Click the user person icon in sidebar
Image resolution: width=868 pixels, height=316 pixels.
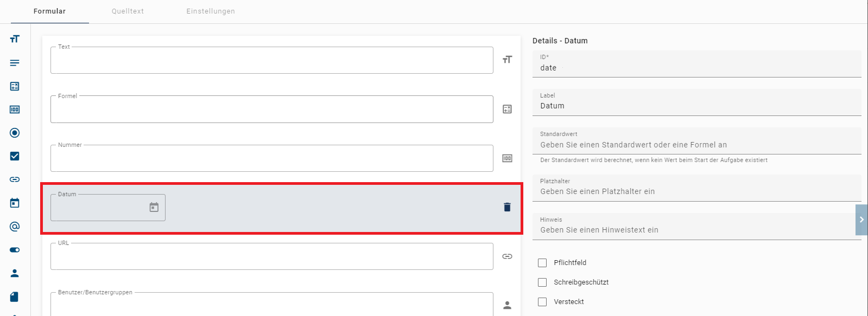(x=15, y=273)
